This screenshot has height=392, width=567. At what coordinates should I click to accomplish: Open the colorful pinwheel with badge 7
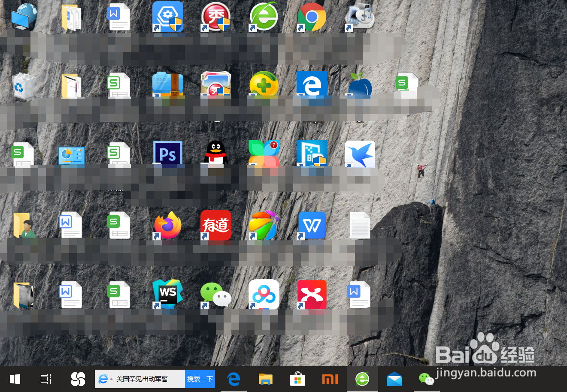264,154
